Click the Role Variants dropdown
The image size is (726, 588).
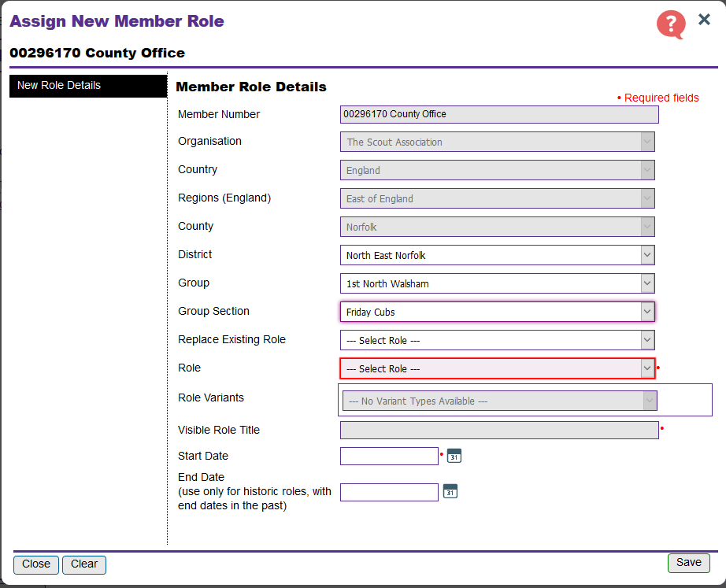pyautogui.click(x=499, y=401)
